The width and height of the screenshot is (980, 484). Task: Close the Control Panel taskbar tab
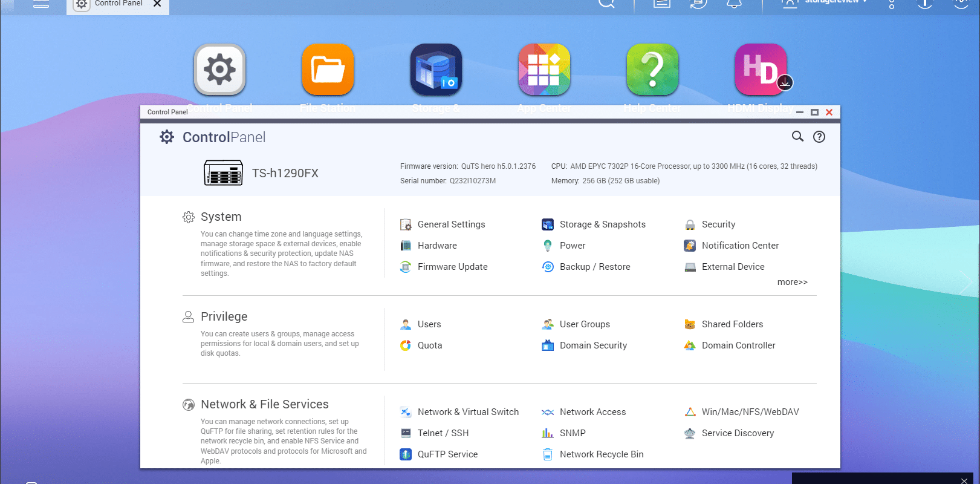[x=157, y=4]
